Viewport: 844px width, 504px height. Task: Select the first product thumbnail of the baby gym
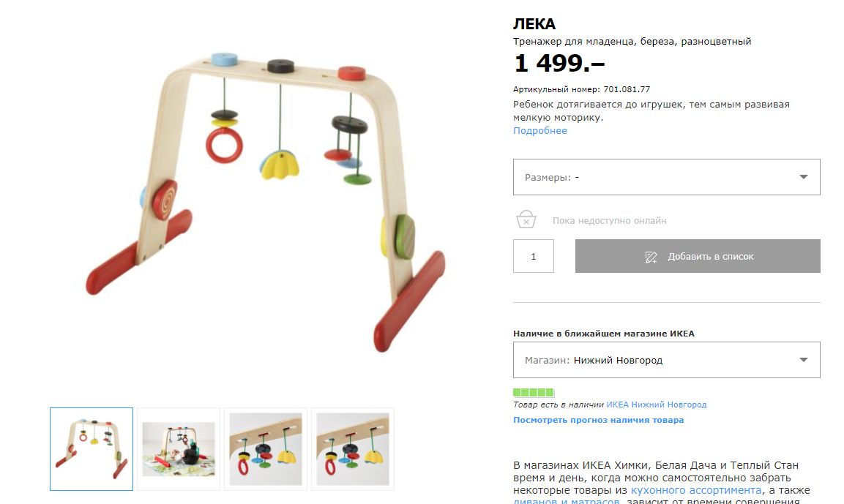point(92,449)
